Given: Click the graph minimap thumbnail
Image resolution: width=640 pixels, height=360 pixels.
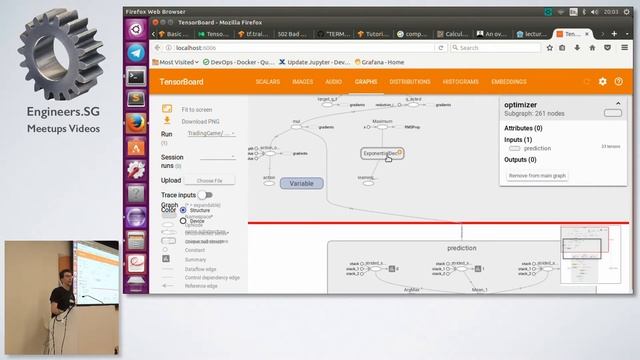Looking at the screenshot, I should [591, 254].
